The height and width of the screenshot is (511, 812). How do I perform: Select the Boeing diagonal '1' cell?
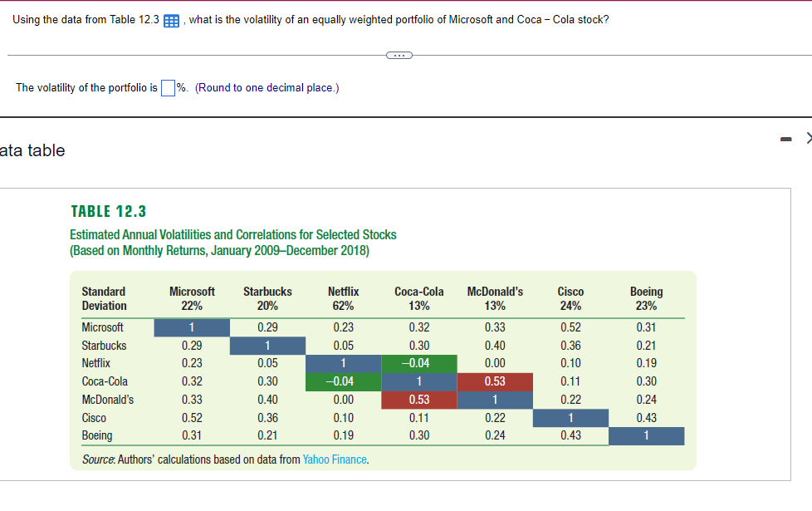[646, 435]
